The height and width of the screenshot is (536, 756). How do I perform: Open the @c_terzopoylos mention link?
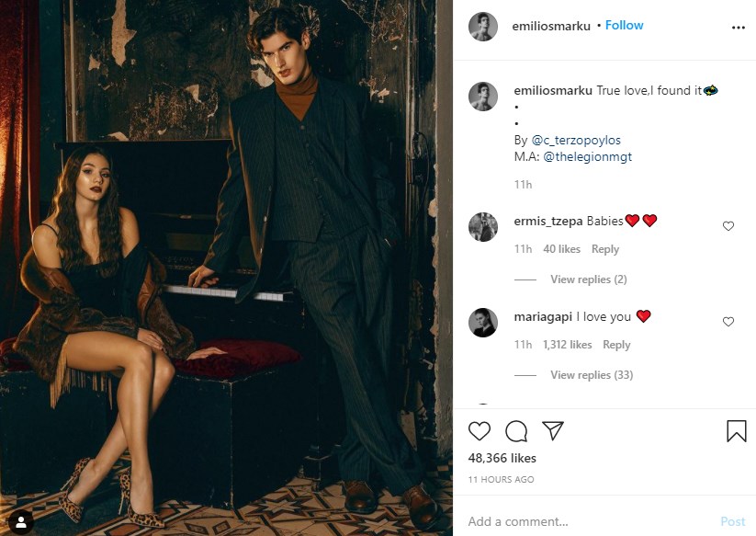(576, 141)
